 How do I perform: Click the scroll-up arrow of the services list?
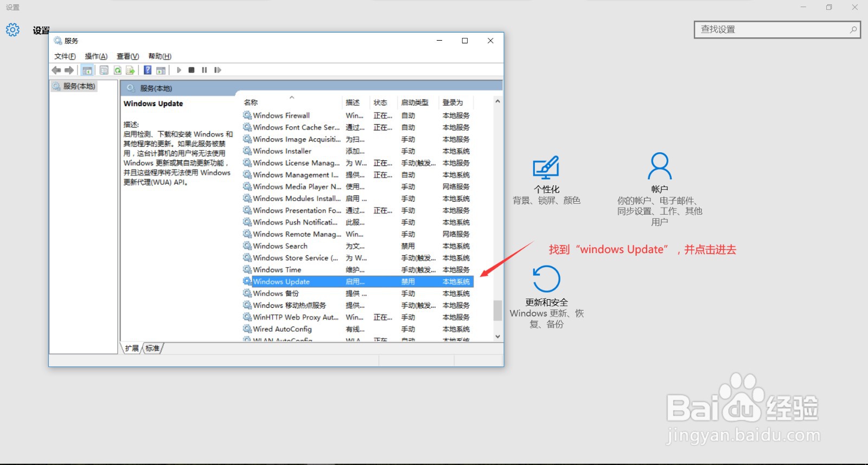pyautogui.click(x=497, y=101)
